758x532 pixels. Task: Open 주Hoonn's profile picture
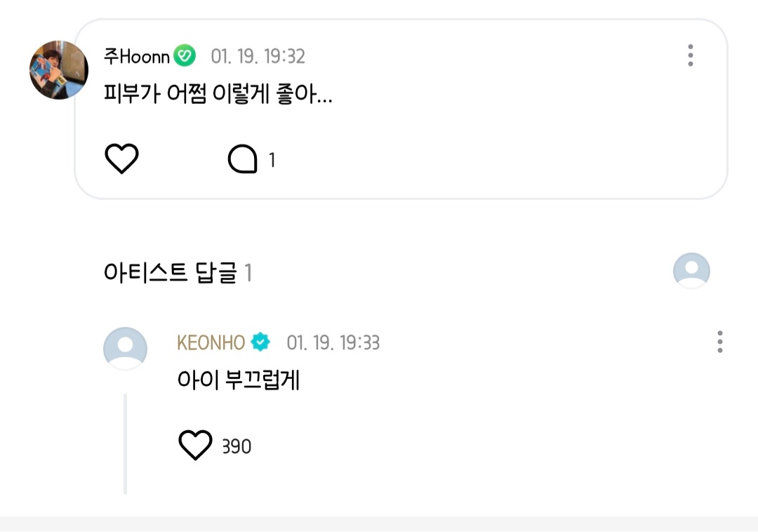(58, 69)
